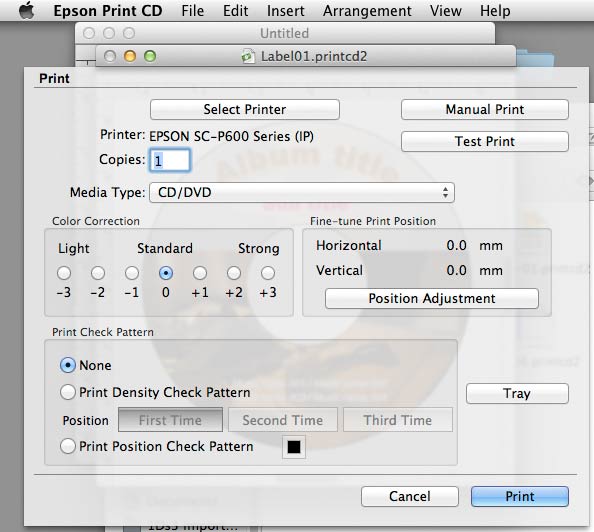Click the EPSON SC-P600 Series printer name
Image resolution: width=594 pixels, height=532 pixels.
231,136
